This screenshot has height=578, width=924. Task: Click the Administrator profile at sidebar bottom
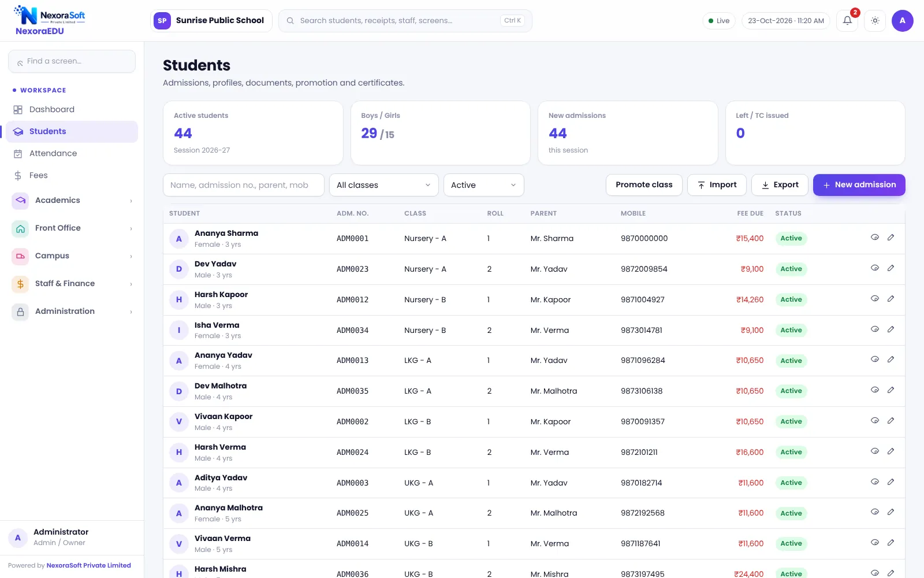tap(72, 538)
